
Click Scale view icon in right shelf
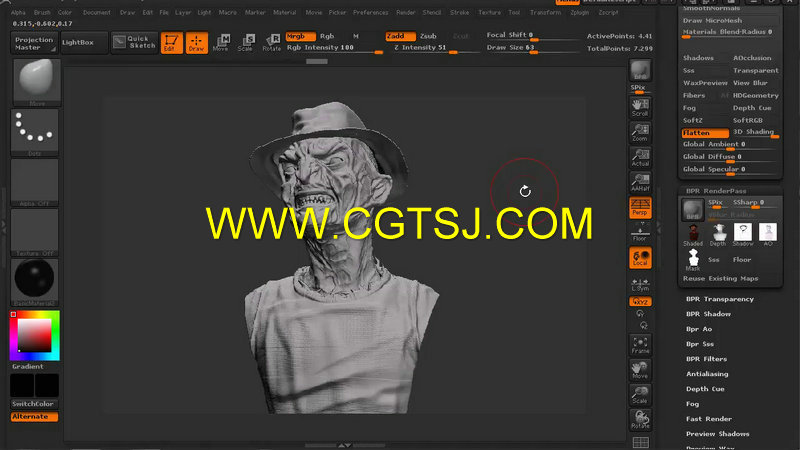pyautogui.click(x=640, y=394)
